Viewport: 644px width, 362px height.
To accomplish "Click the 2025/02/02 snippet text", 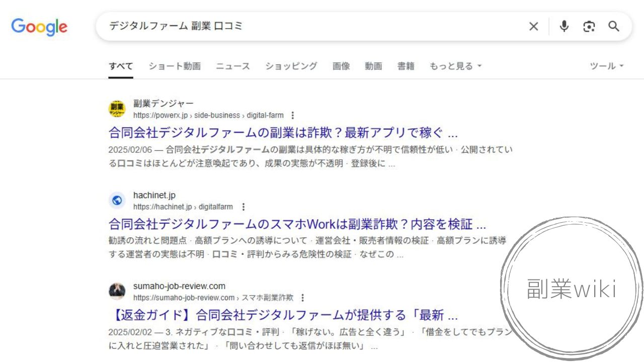I will (x=310, y=339).
